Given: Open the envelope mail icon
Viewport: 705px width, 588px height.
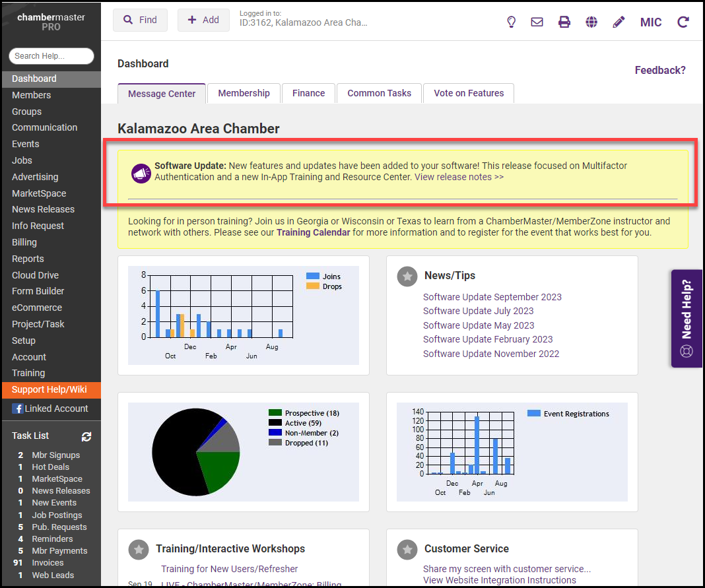Looking at the screenshot, I should [x=537, y=22].
